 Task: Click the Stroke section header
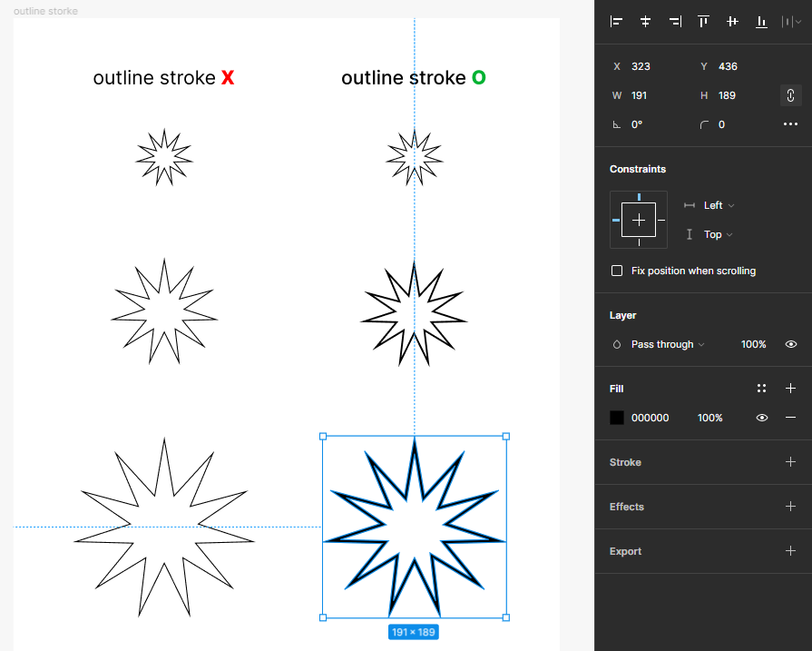(625, 462)
